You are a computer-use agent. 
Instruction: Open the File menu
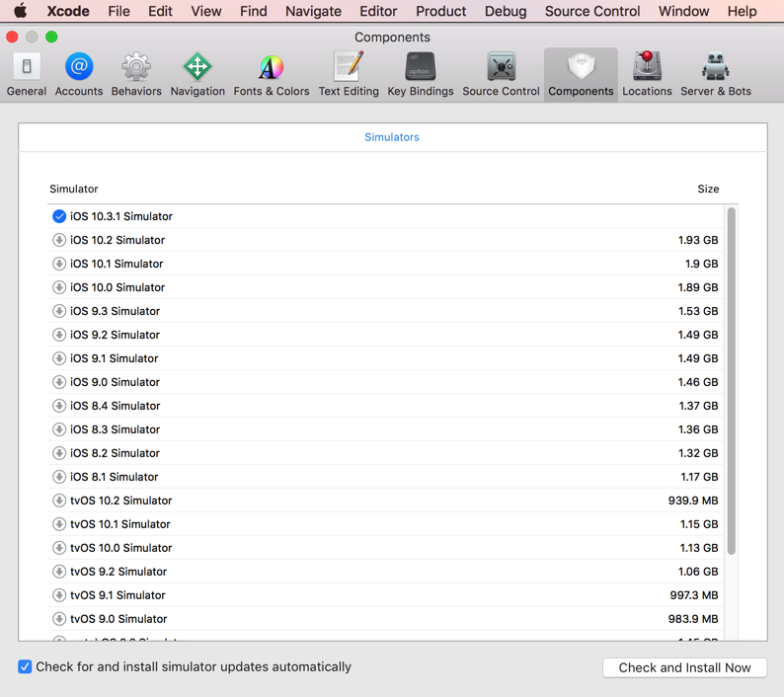tap(119, 11)
